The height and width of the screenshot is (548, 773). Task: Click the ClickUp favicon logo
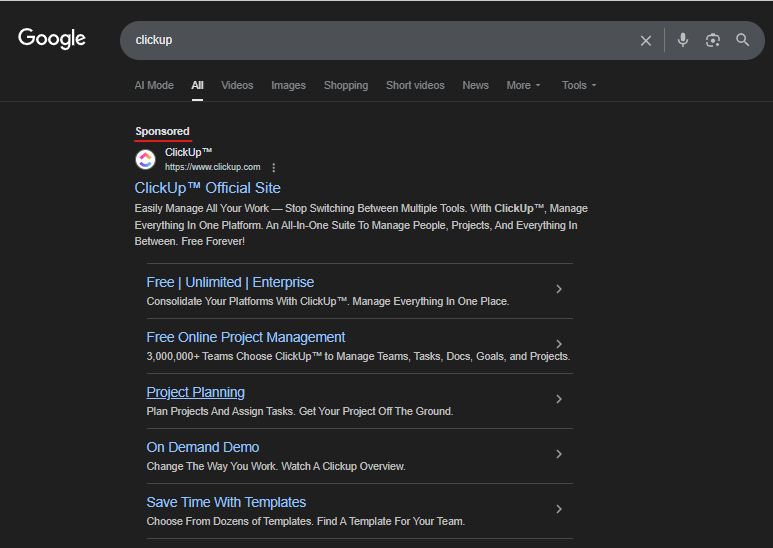(146, 159)
